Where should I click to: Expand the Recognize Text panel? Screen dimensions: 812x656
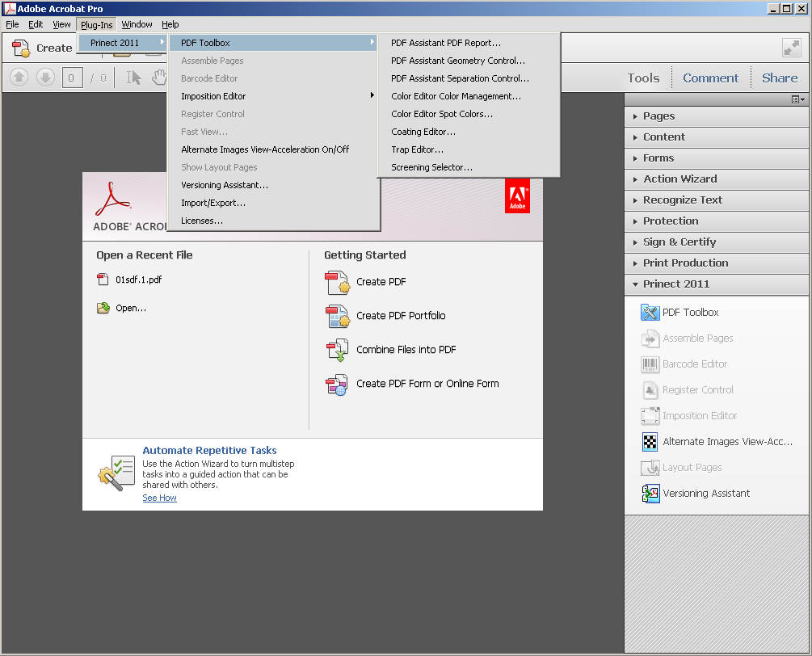click(x=716, y=200)
